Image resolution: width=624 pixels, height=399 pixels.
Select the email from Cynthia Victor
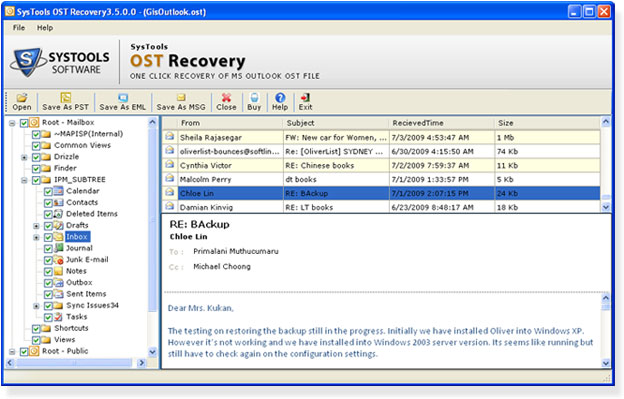[381, 165]
